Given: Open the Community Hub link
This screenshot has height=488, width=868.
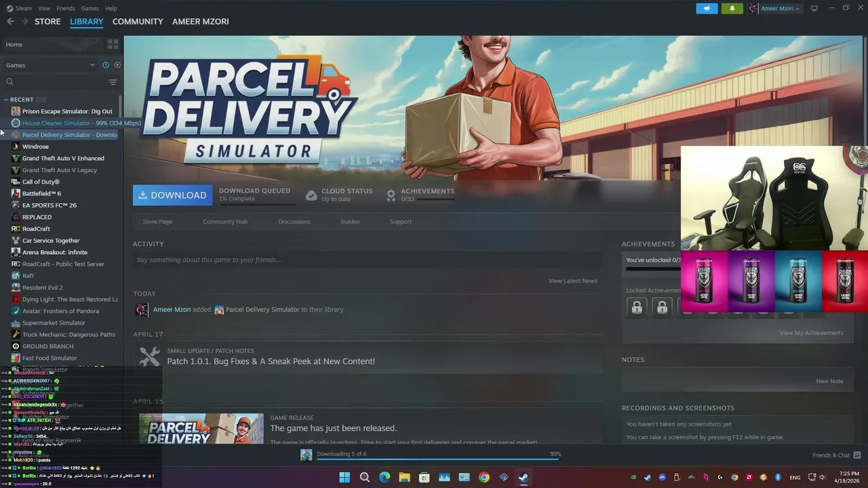Looking at the screenshot, I should [225, 222].
